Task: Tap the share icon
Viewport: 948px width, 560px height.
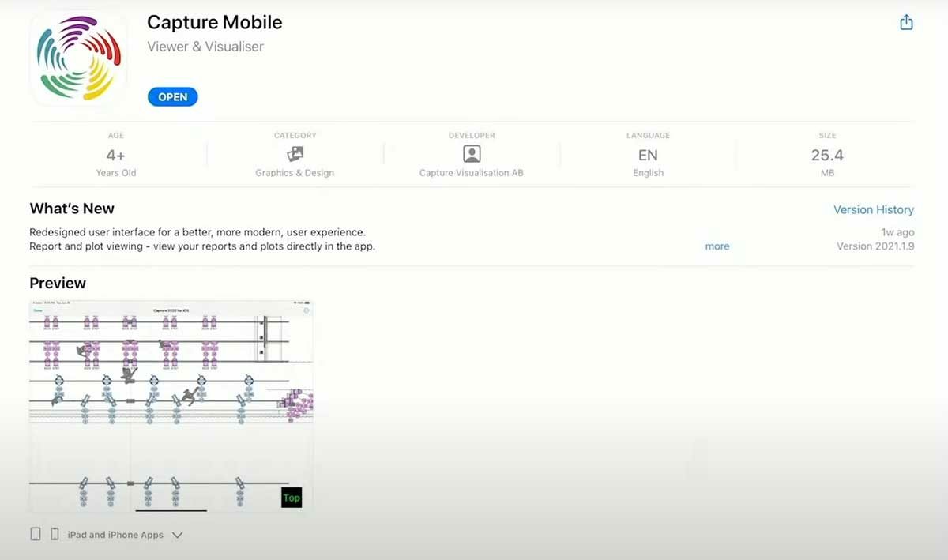Action: click(906, 23)
